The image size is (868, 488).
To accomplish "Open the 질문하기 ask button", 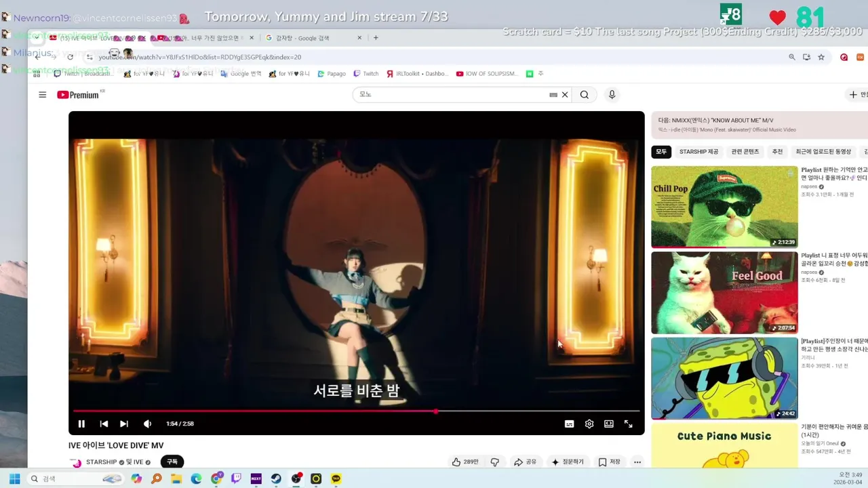I will click(568, 462).
